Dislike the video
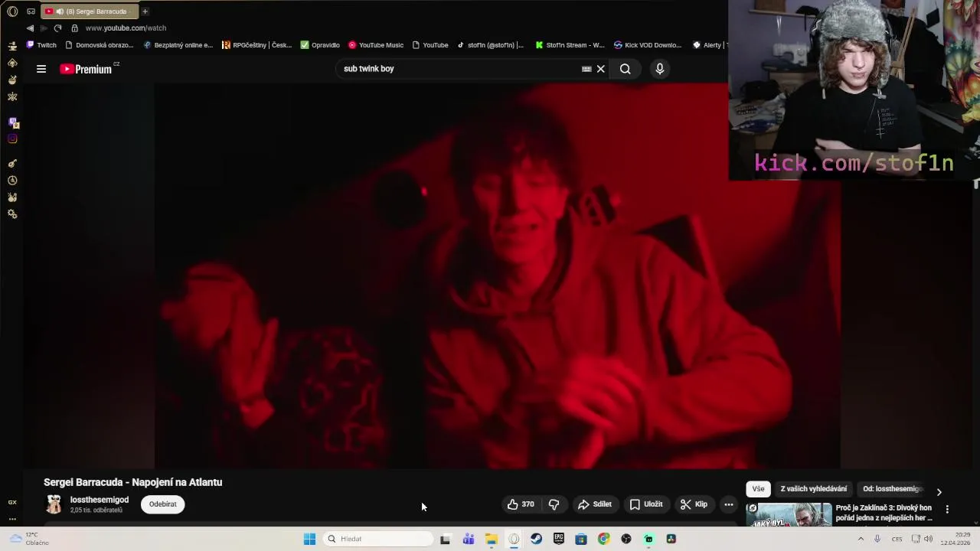The width and height of the screenshot is (980, 551). click(554, 504)
